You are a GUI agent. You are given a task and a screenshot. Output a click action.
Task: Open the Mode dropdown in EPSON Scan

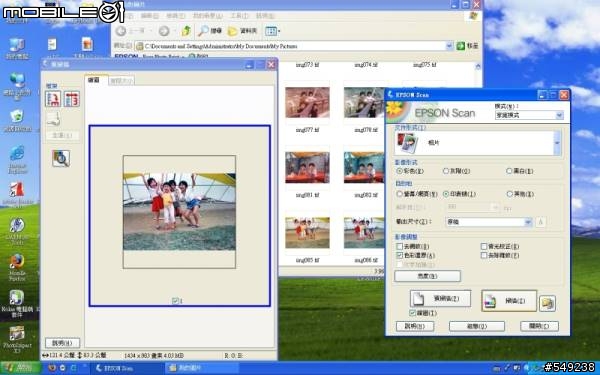(x=529, y=115)
